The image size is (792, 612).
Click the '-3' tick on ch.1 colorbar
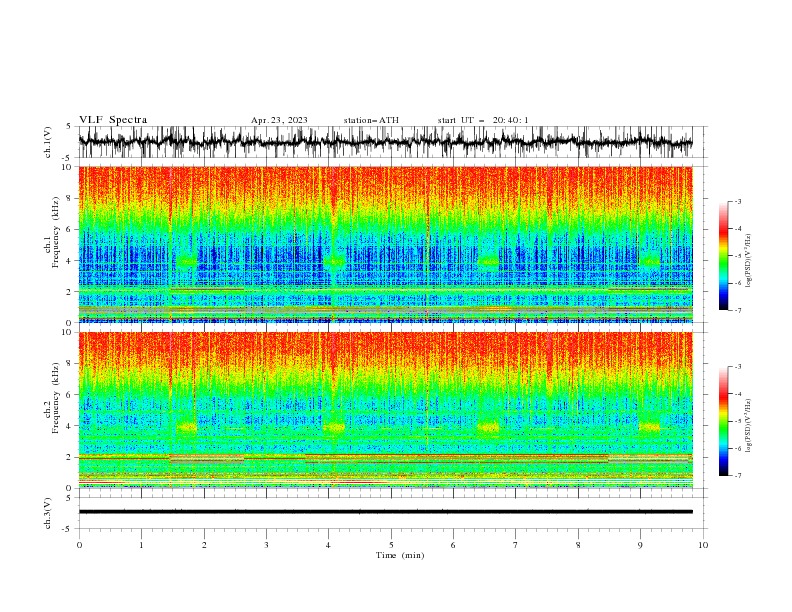[x=737, y=201]
